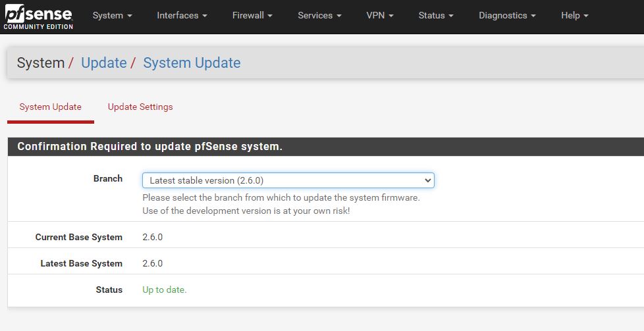Screen dimensions: 644x331
Task: Click the green Up to date status
Action: click(165, 290)
